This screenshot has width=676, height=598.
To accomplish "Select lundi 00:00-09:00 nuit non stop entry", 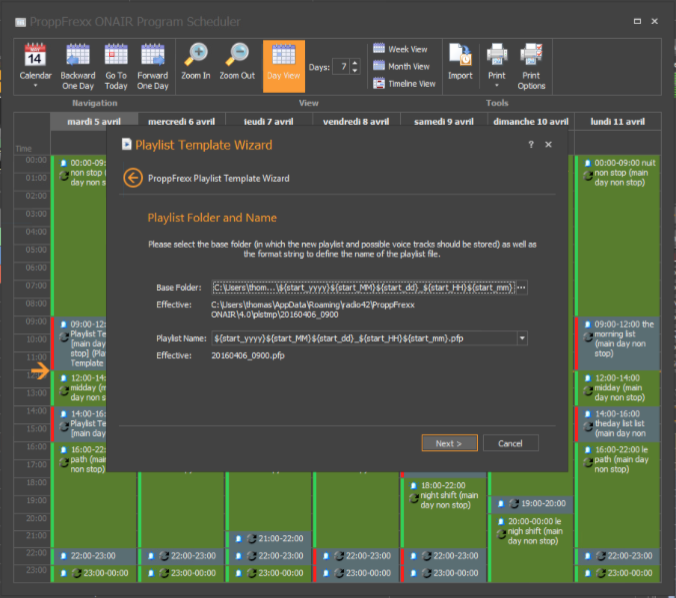I will 618,235.
